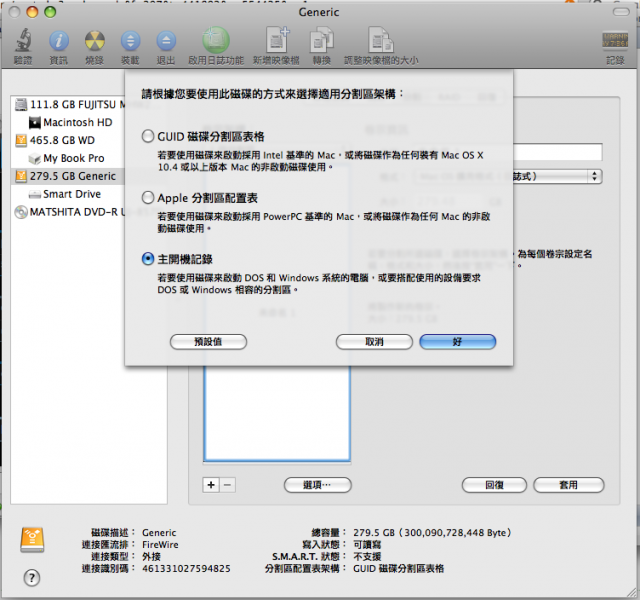
Task: Click the orange FireWire disk icon at bottom
Action: click(32, 540)
